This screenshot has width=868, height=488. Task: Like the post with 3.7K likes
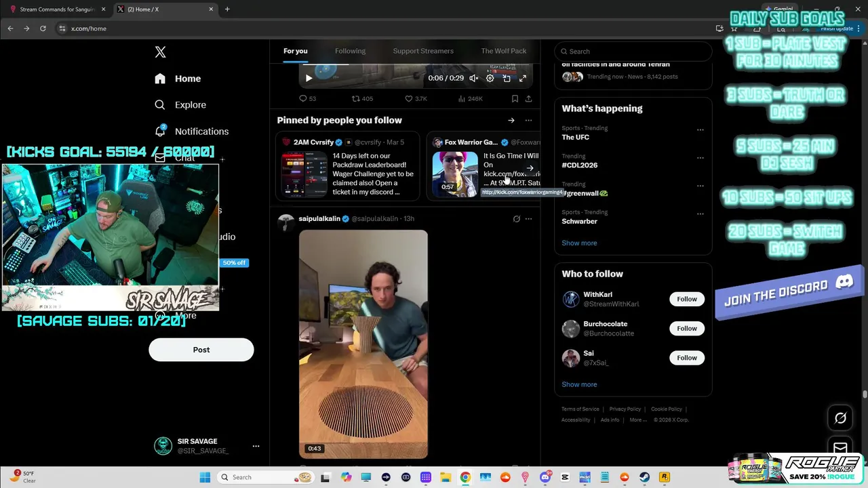click(416, 99)
